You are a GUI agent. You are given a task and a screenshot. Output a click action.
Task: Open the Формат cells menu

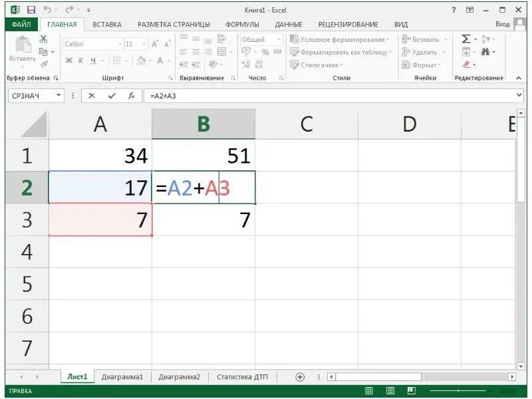421,65
